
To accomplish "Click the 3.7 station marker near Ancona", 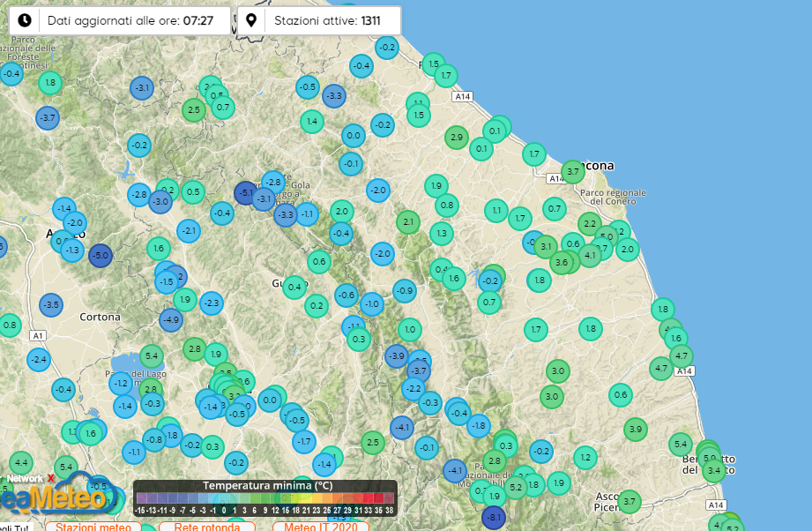I will pos(573,171).
